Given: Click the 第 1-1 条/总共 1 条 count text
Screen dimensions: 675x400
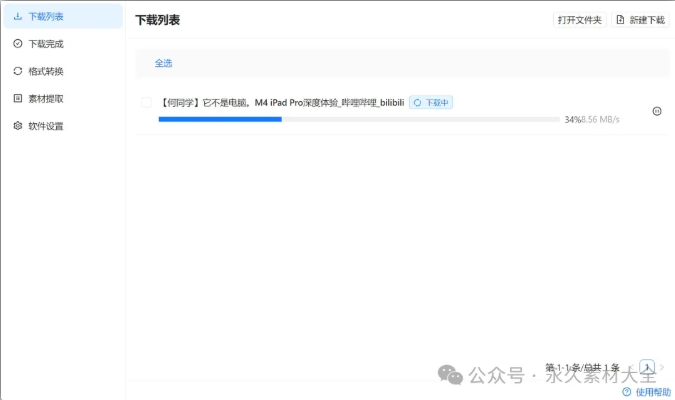Looking at the screenshot, I should pyautogui.click(x=582, y=367).
